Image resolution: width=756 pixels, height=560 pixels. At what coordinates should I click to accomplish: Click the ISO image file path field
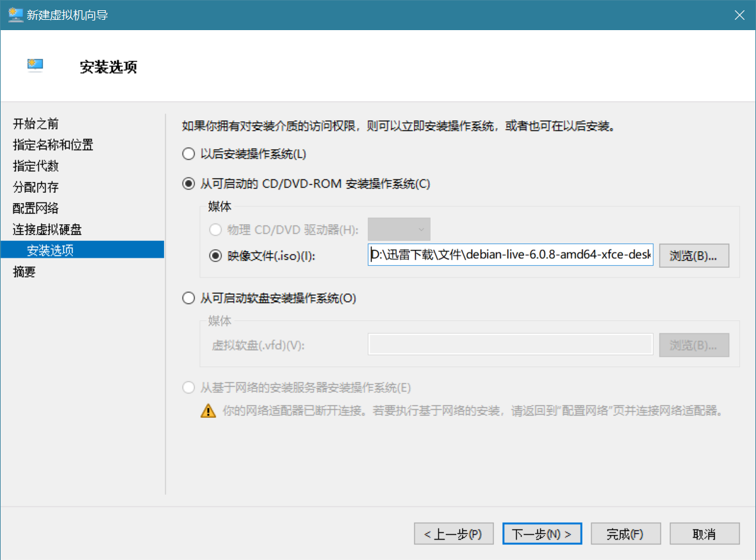[511, 255]
